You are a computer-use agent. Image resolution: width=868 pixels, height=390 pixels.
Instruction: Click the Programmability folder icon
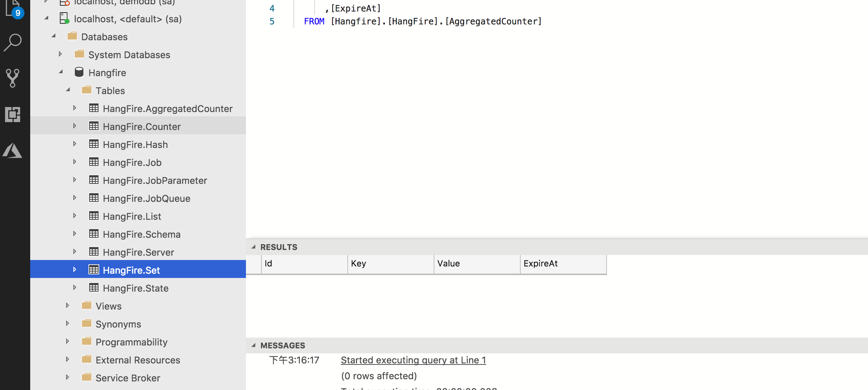pyautogui.click(x=87, y=341)
